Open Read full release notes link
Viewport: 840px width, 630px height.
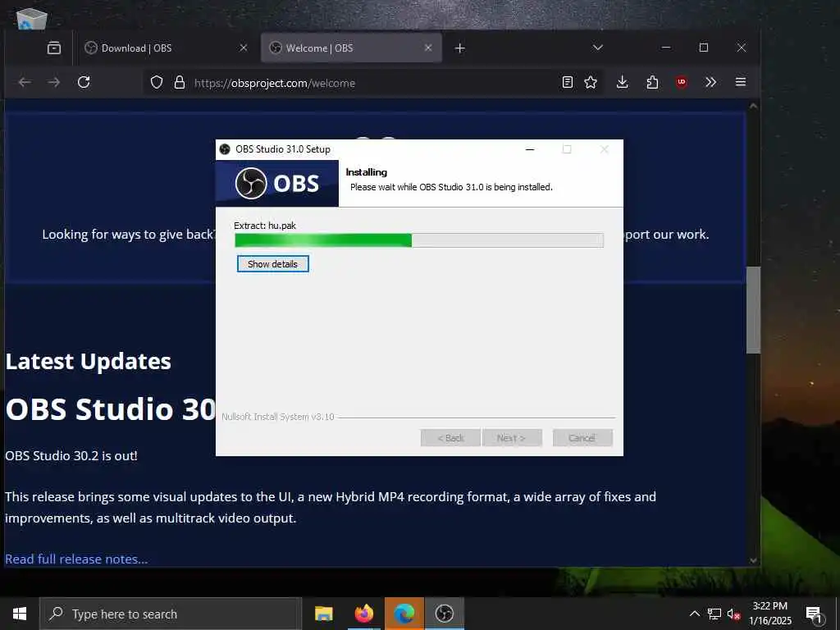point(76,559)
